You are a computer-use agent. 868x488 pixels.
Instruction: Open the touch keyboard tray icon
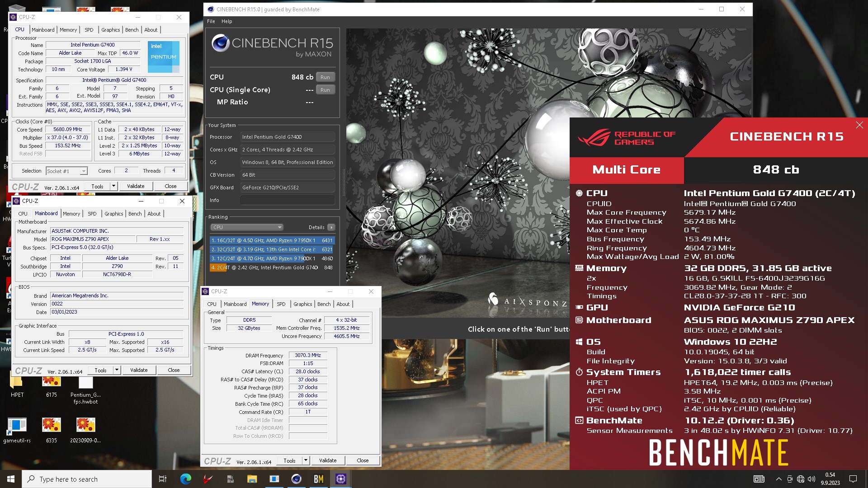click(x=759, y=479)
